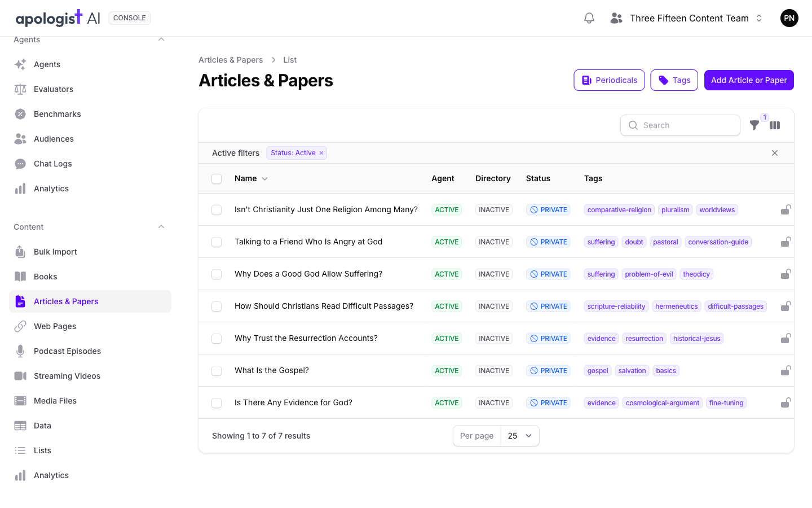Toggle the select-all checkbox in header

click(217, 179)
